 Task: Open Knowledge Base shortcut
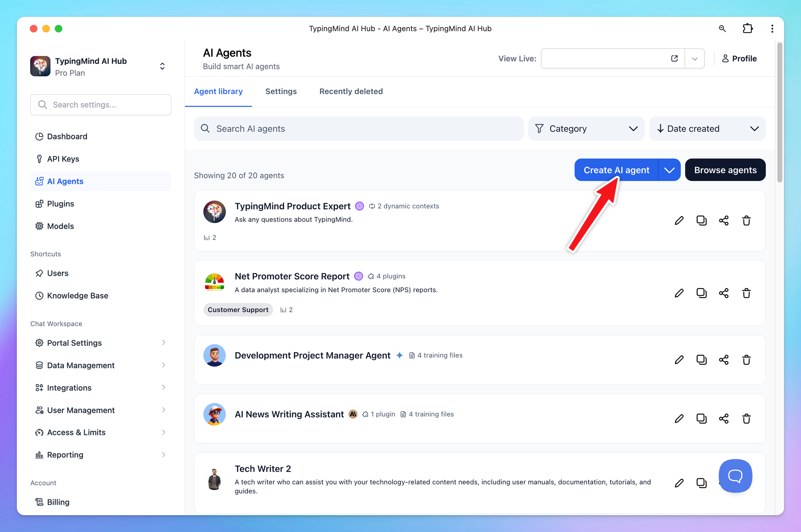(77, 295)
